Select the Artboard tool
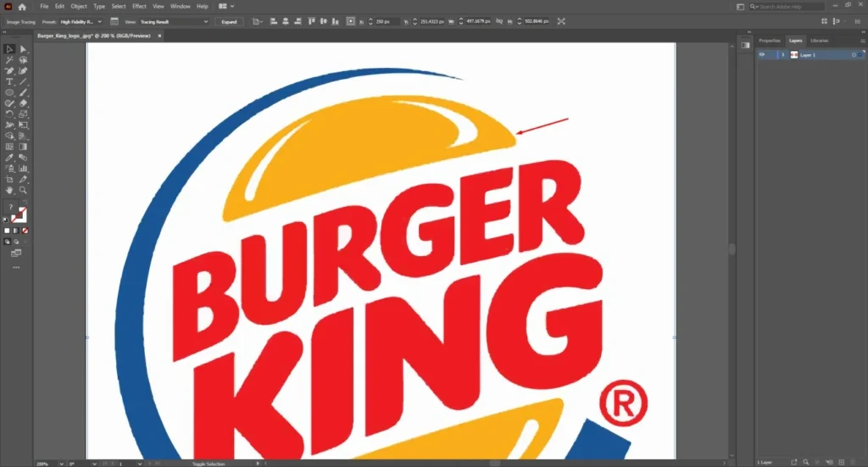This screenshot has height=467, width=868. point(9,180)
